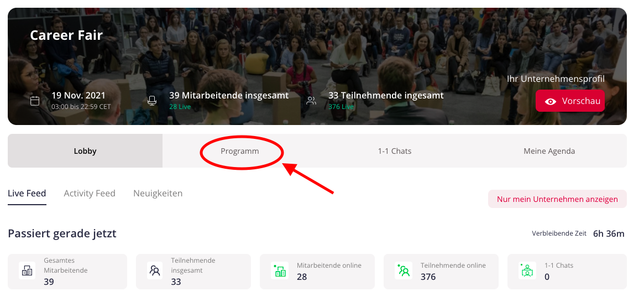The width and height of the screenshot is (644, 307).
Task: Click the attendee icon on Teilnehmende insgesamt card
Action: (x=155, y=271)
